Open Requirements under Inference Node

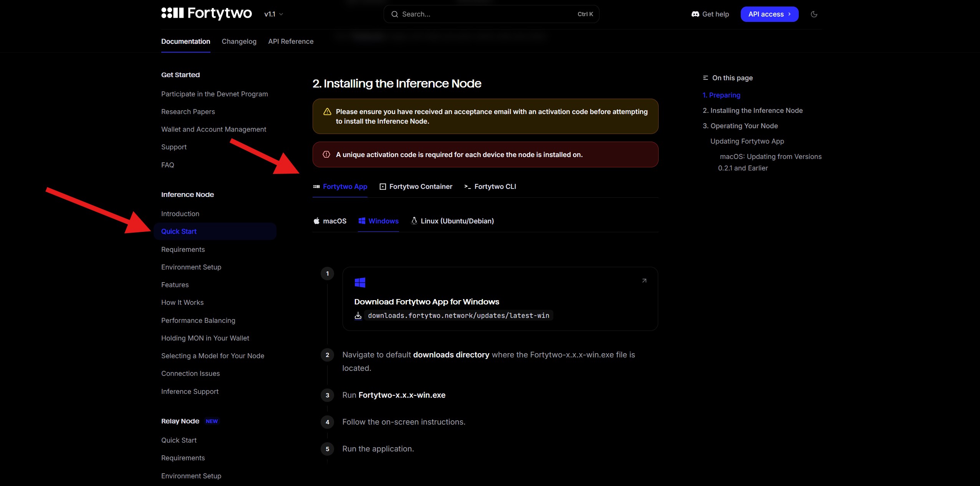[183, 250]
